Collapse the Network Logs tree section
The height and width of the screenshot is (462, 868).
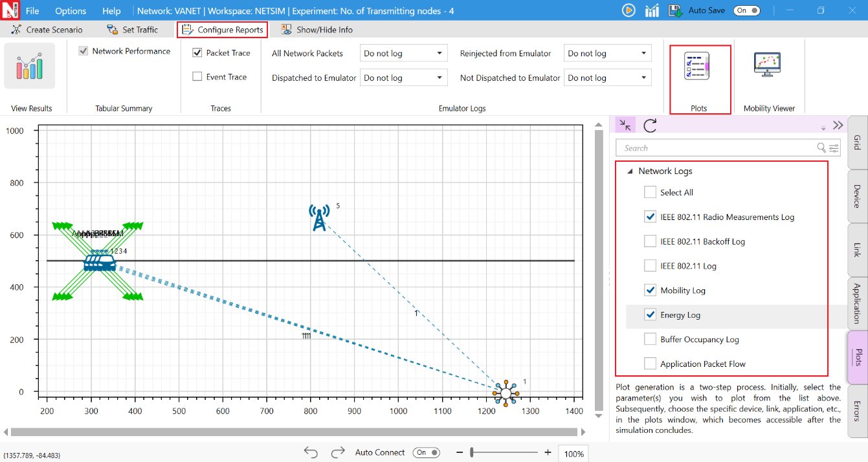[629, 171]
